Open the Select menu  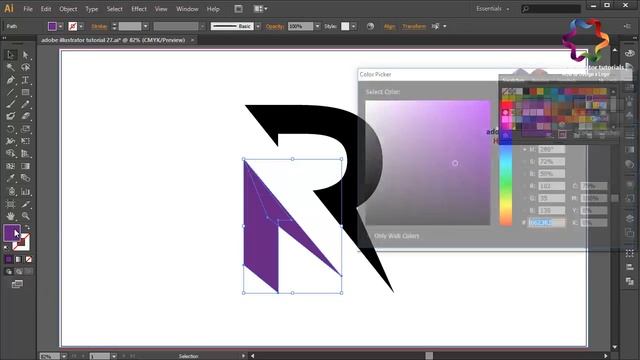(x=114, y=9)
